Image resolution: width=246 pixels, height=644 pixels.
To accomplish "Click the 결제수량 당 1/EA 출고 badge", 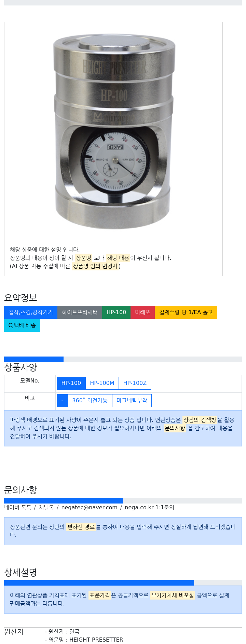I will coord(186,312).
